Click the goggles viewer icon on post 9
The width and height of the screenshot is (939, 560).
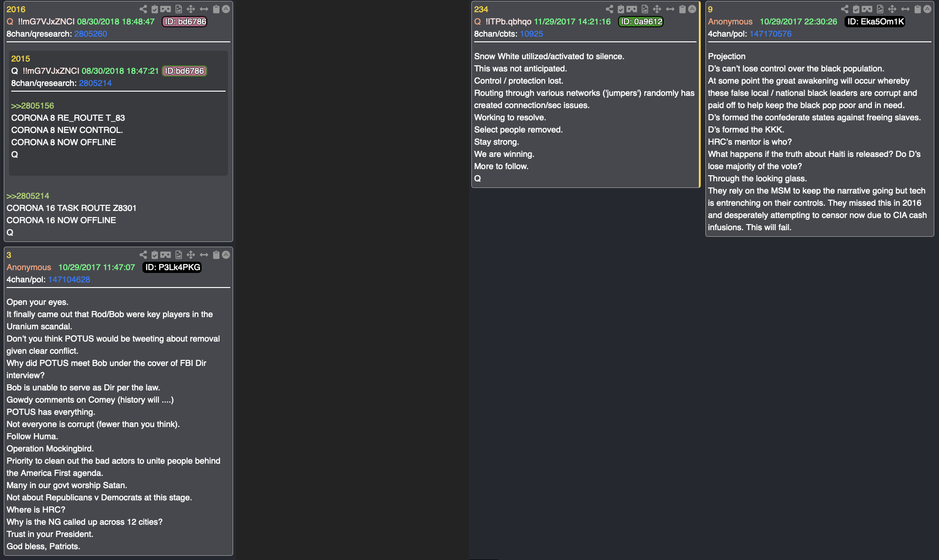867,9
